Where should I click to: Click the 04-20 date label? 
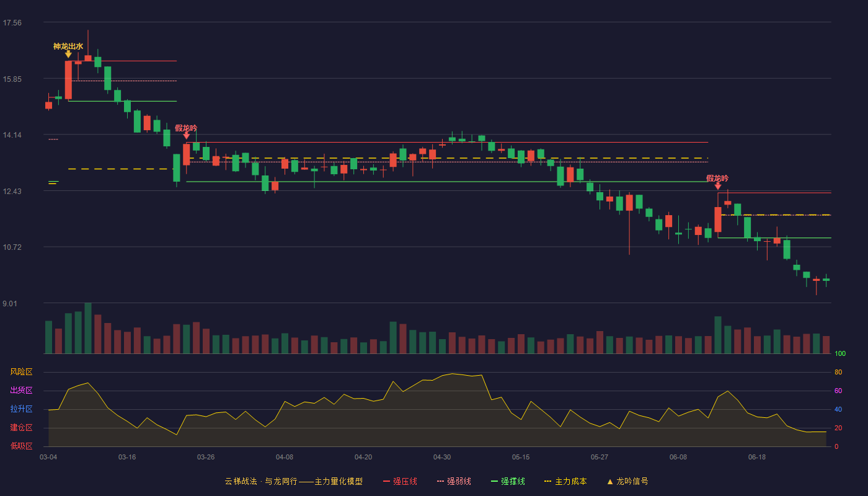363,457
